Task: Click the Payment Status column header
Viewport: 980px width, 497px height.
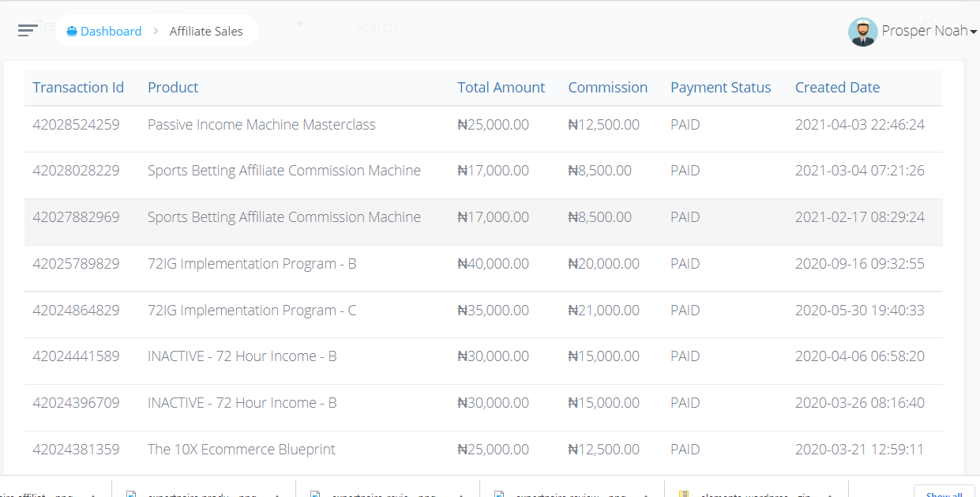Action: pyautogui.click(x=721, y=88)
